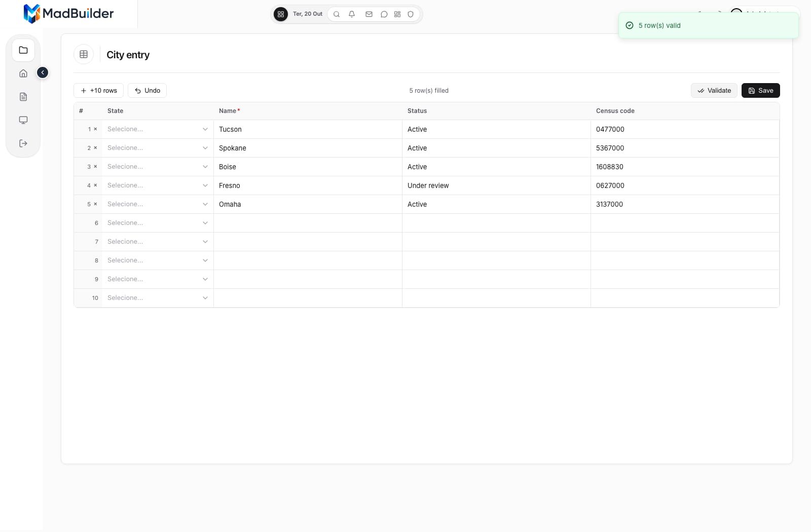Click Census code cell 1608830
This screenshot has width=811, height=532.
(x=685, y=167)
